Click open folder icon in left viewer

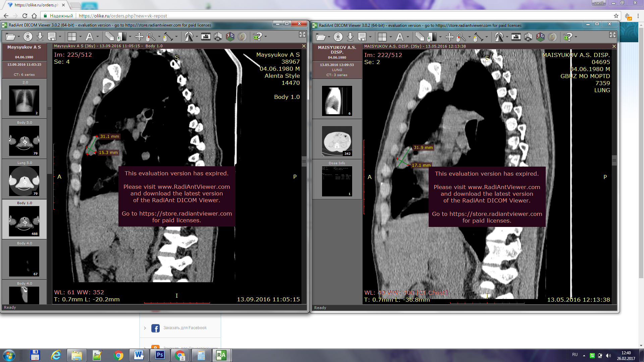(10, 37)
